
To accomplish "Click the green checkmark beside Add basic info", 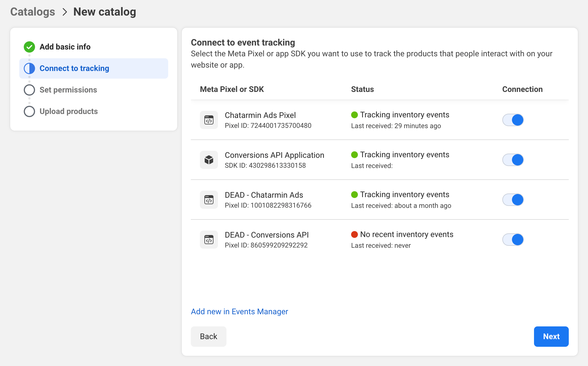I will click(29, 47).
